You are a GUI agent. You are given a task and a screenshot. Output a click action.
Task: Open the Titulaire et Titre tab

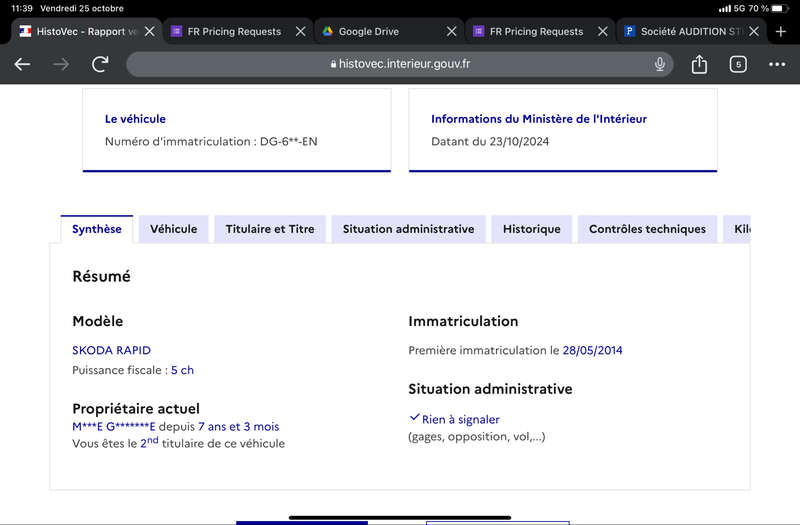pyautogui.click(x=270, y=229)
